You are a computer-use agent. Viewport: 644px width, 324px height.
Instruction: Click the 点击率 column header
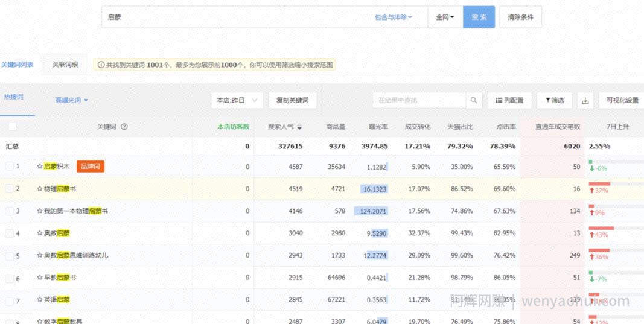click(x=506, y=127)
